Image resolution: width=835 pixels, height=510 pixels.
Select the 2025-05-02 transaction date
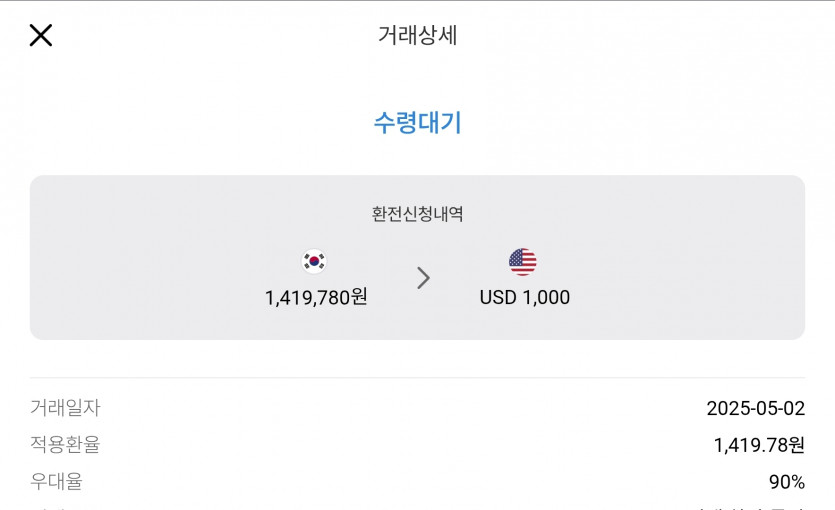tap(755, 408)
